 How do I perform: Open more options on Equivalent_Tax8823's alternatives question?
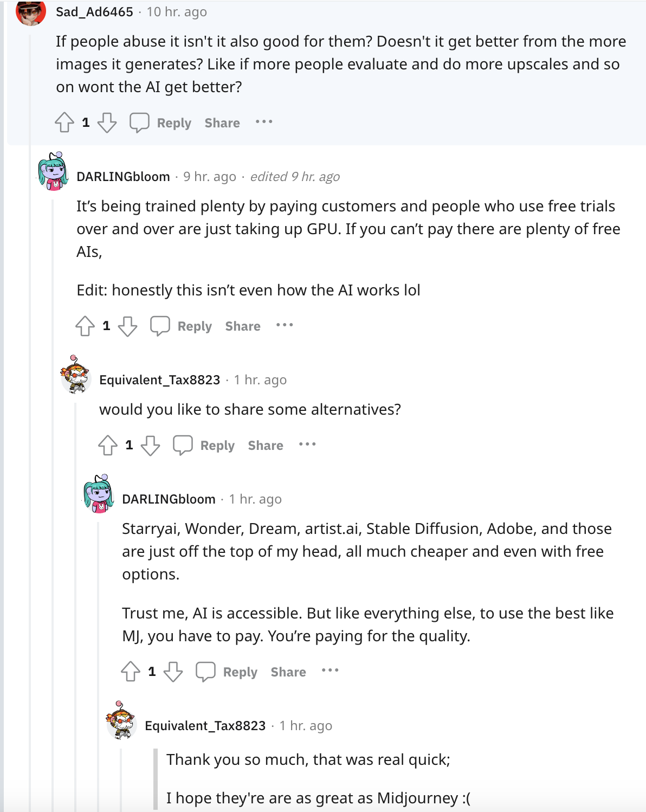coord(307,444)
